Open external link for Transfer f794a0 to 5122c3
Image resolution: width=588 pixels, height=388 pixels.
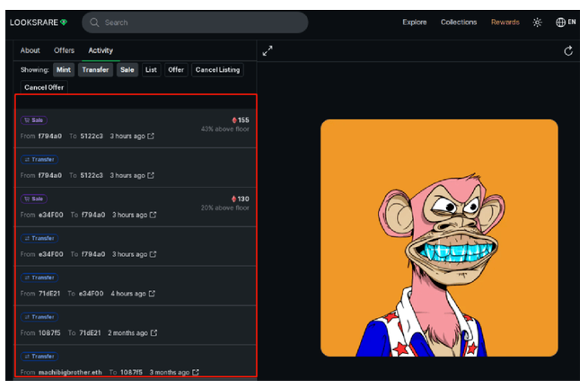pyautogui.click(x=151, y=175)
